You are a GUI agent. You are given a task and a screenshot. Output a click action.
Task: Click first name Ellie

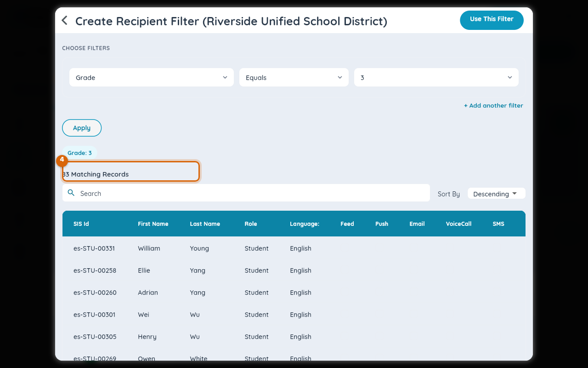click(x=144, y=270)
